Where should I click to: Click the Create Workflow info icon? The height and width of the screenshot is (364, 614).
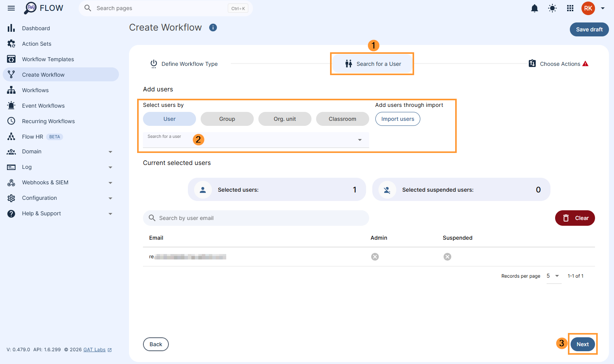tap(213, 27)
